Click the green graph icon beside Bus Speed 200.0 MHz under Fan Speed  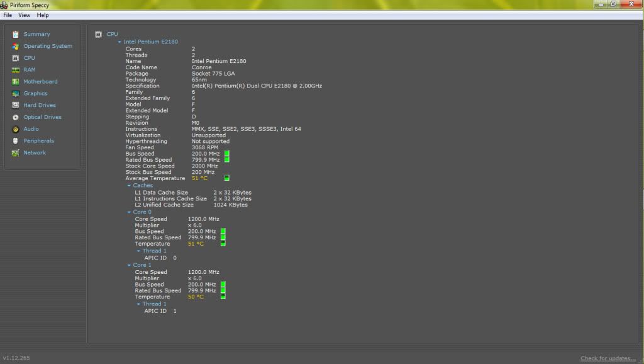point(226,154)
